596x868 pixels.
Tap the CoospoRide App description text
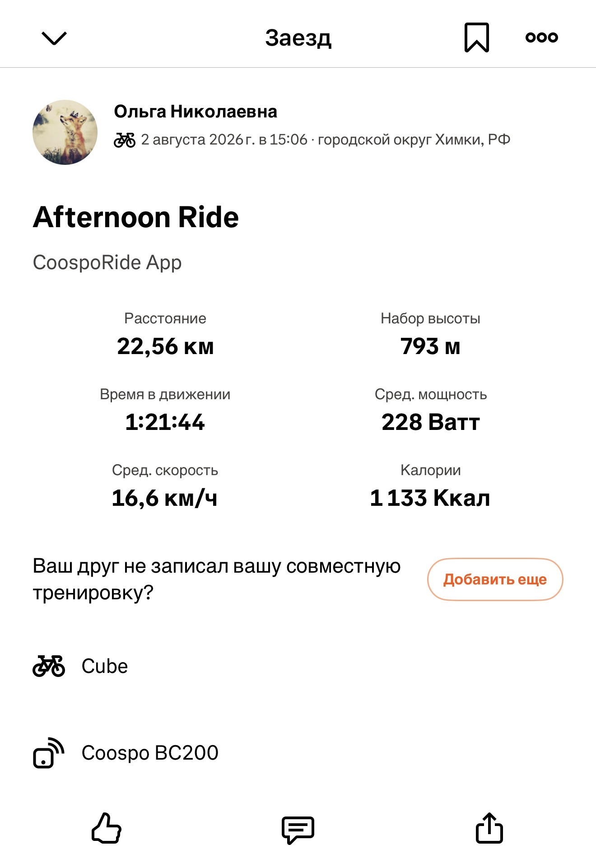pos(107,262)
